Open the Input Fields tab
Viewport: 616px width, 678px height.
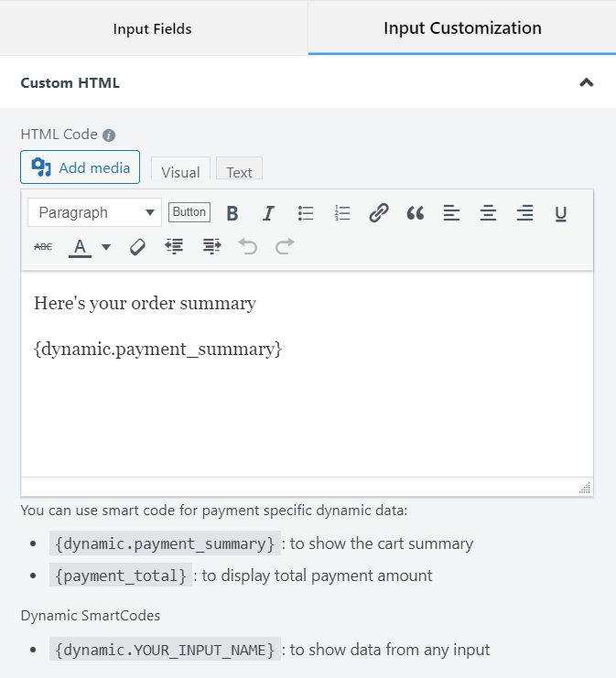tap(152, 28)
